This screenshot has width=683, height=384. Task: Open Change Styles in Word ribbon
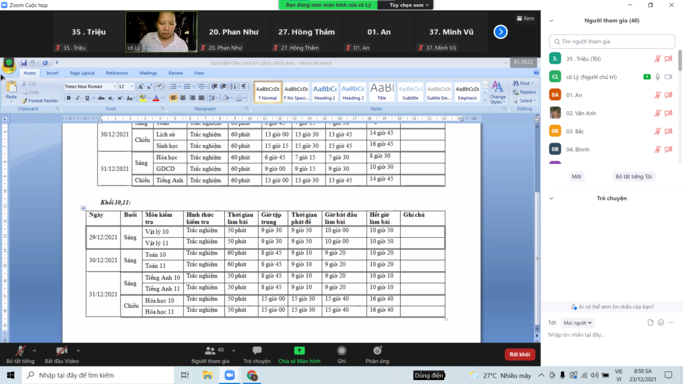[x=497, y=92]
